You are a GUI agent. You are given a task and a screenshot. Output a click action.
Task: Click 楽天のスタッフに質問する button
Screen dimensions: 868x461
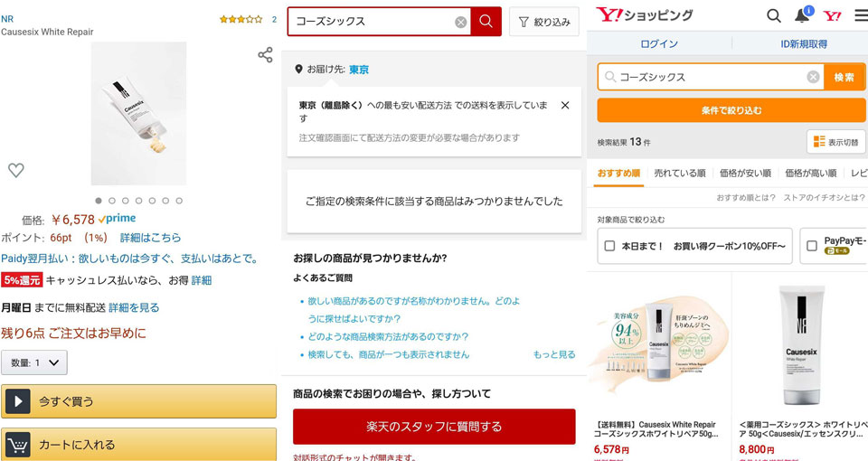pos(434,426)
